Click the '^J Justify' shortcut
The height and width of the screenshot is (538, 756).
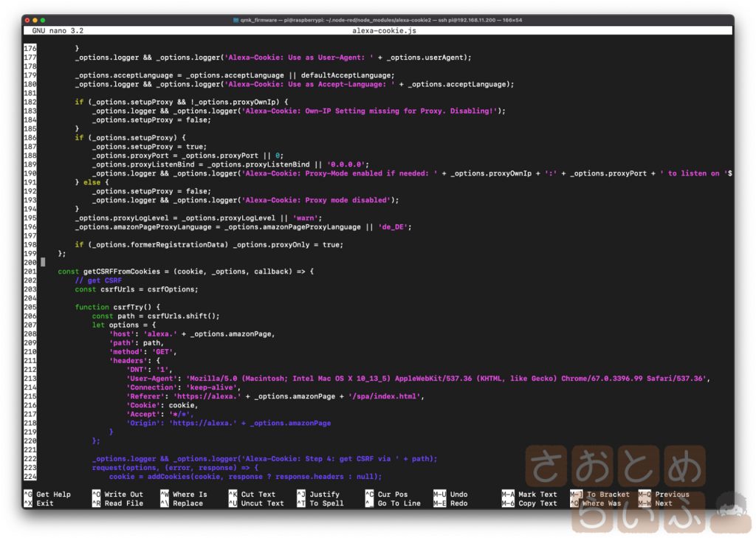pos(319,494)
